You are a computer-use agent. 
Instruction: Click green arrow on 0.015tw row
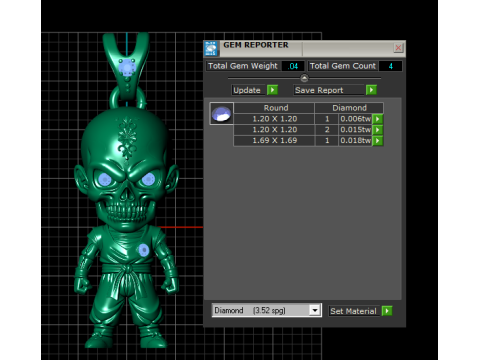pos(378,130)
